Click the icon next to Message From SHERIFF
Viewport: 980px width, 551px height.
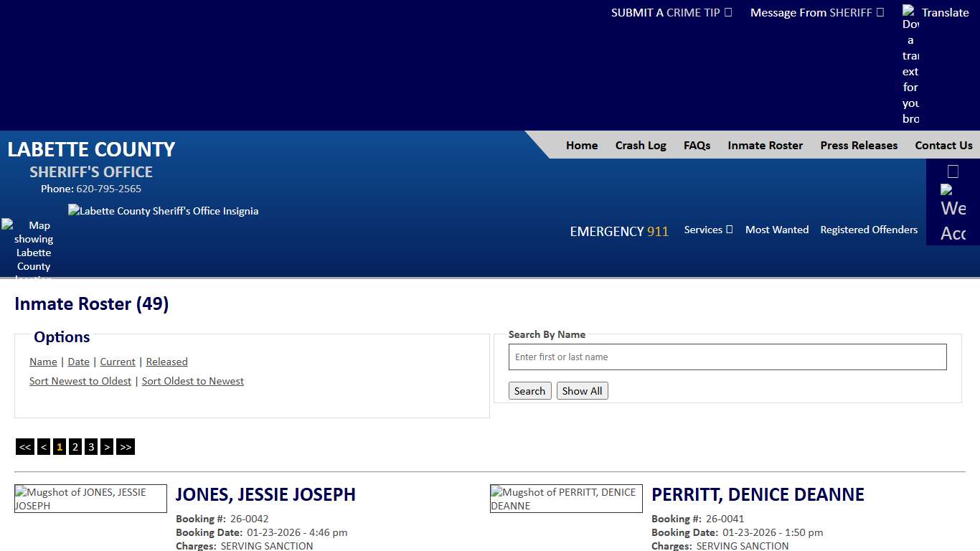(x=880, y=12)
